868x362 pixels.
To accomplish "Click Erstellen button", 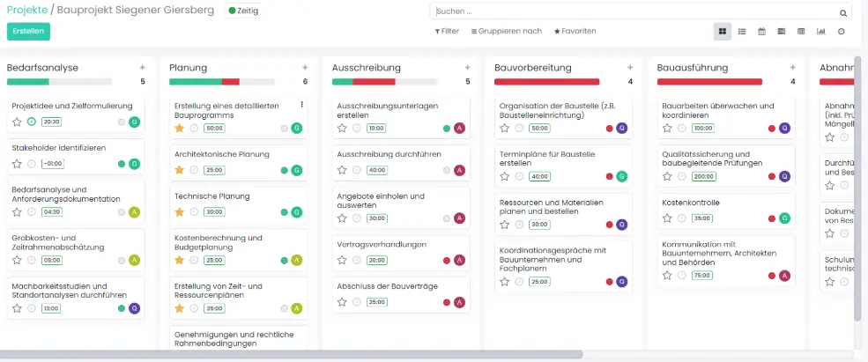I will (28, 32).
